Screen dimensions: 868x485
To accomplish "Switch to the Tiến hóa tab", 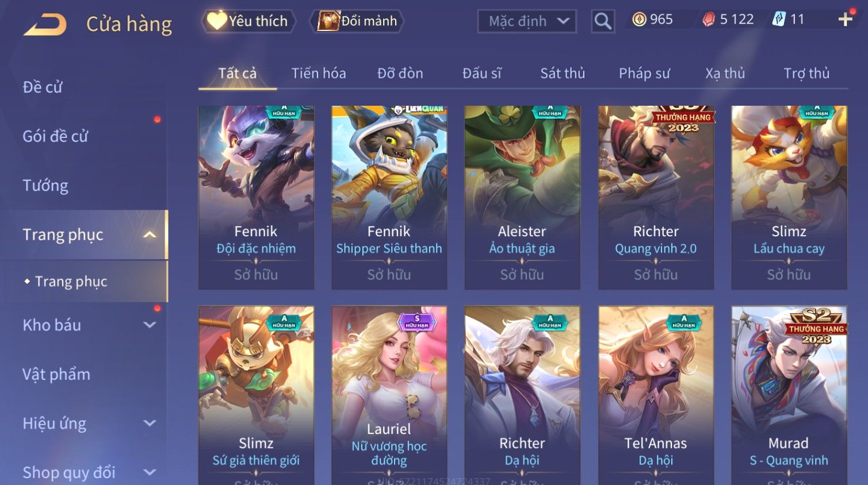I will coord(319,74).
